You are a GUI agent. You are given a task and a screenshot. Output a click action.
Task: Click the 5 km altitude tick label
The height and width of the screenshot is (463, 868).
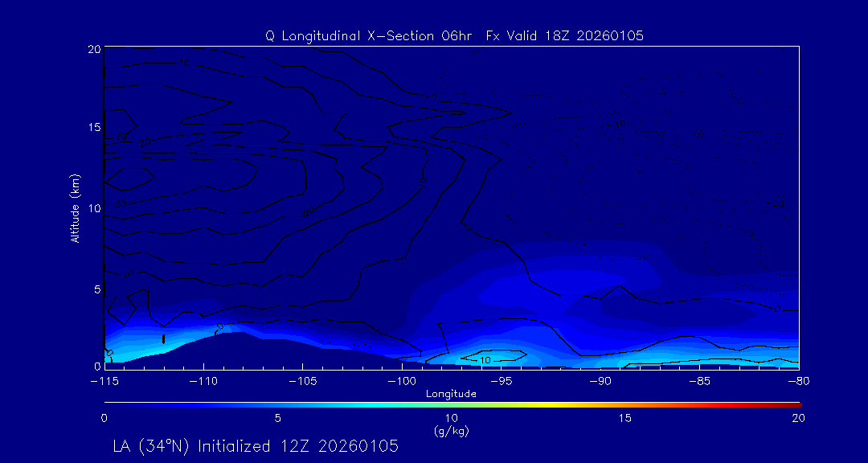coord(95,289)
